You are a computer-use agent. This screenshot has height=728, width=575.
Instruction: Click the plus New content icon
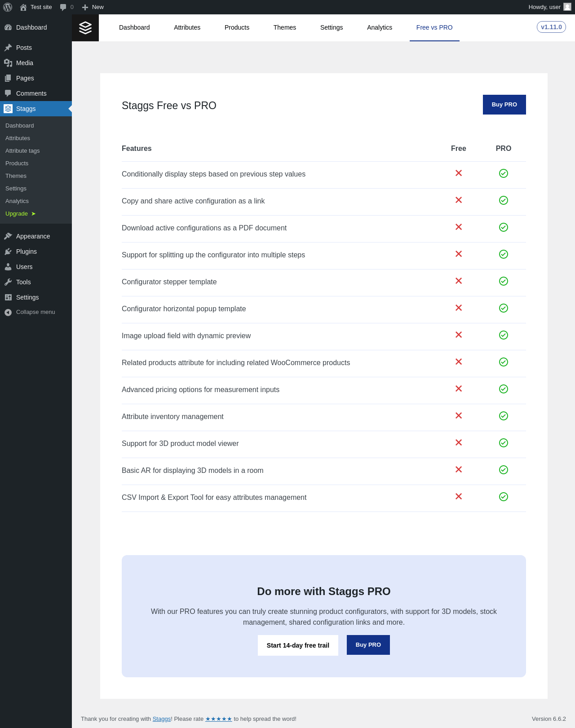pos(85,7)
